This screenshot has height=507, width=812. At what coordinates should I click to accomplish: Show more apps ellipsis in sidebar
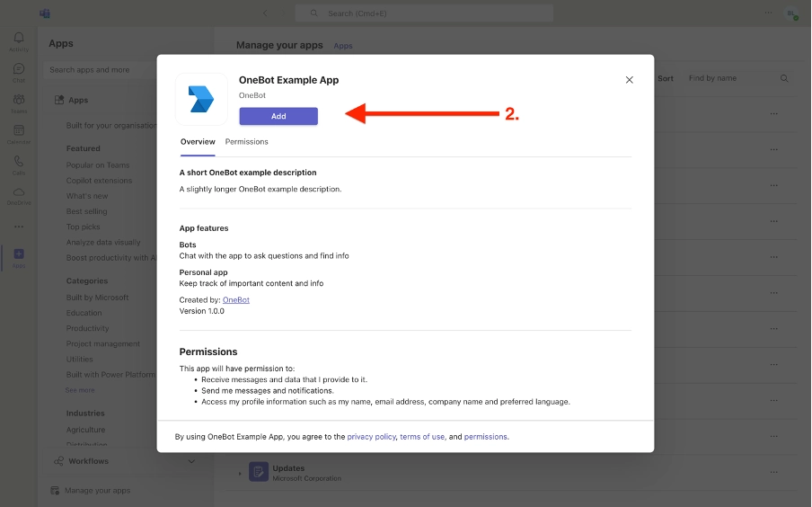(x=19, y=227)
